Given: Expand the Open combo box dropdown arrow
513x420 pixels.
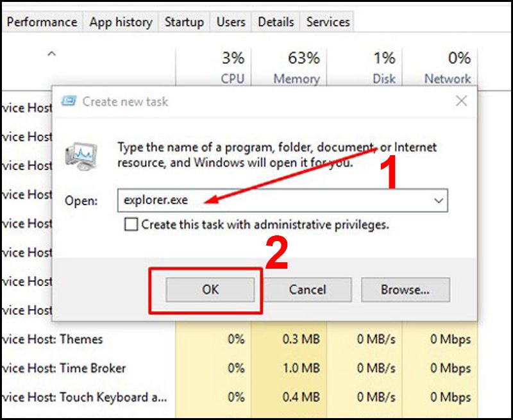Looking at the screenshot, I should [x=439, y=201].
